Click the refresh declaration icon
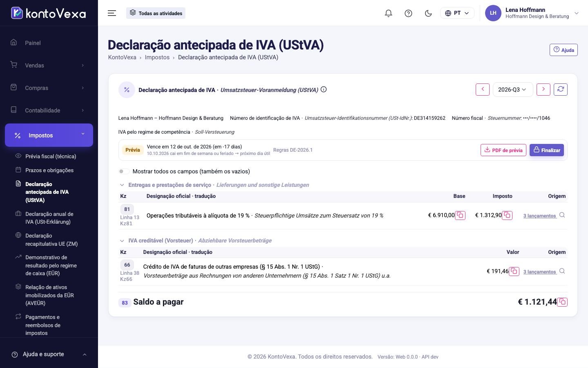Viewport: 588px width, 368px height. [561, 90]
